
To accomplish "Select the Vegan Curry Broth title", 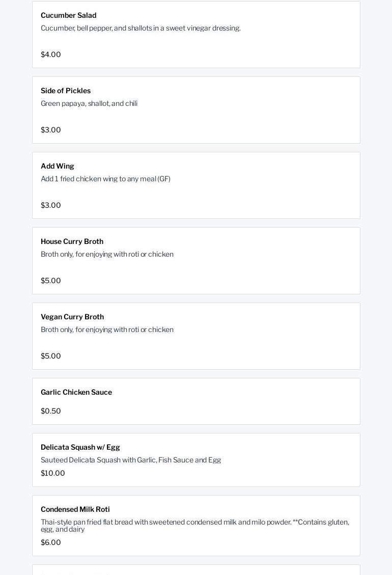I will tap(72, 317).
